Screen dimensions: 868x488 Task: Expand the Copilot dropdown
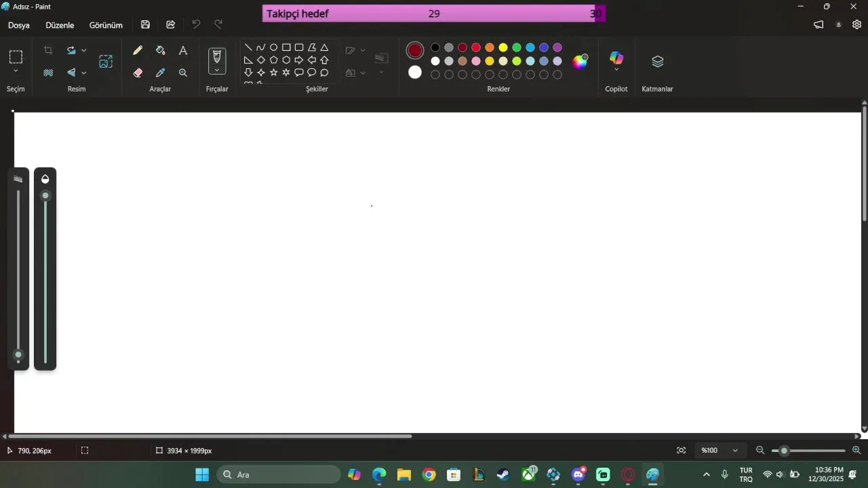[616, 69]
